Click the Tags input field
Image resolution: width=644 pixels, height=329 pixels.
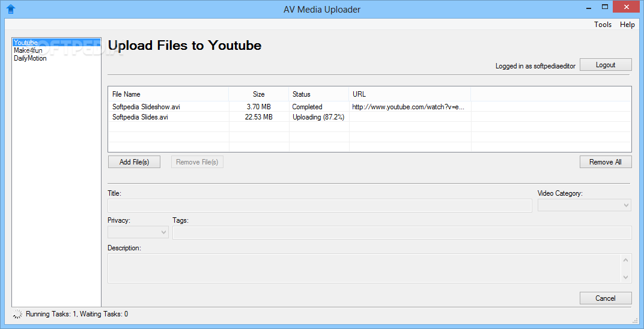tap(402, 232)
